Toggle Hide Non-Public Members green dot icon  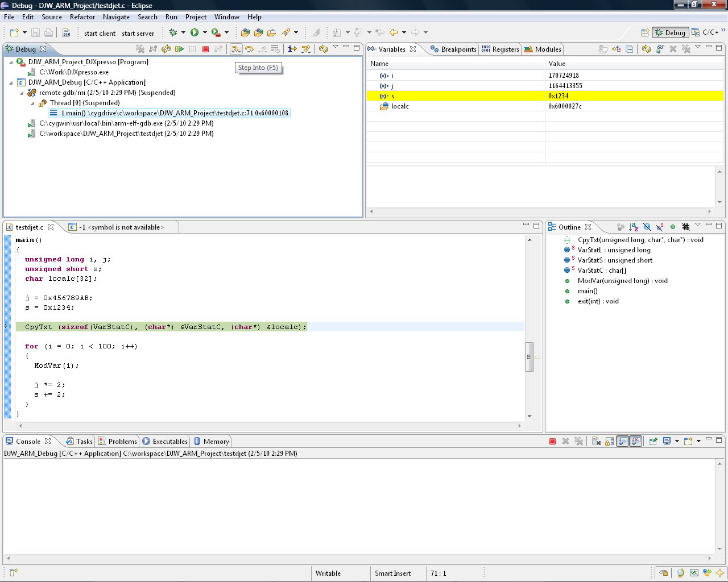point(673,227)
